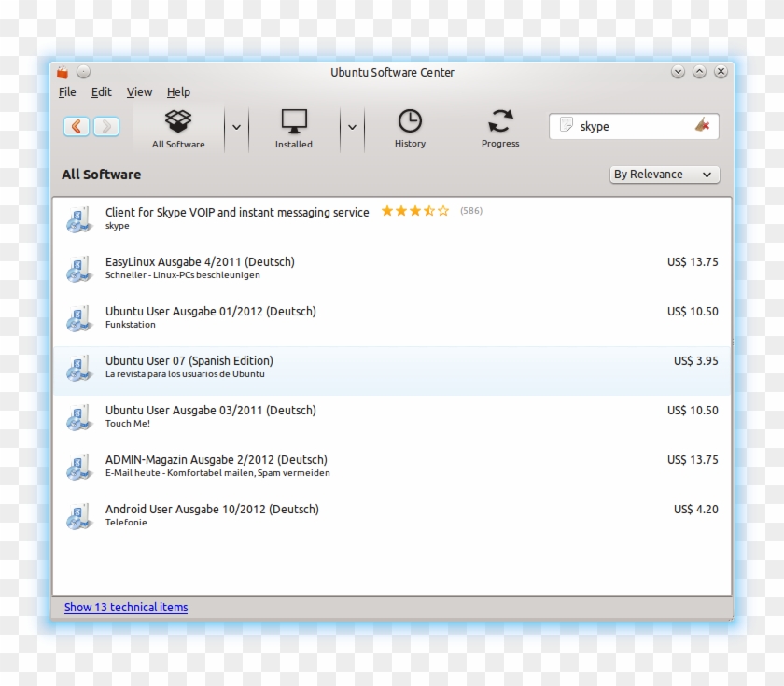Click the Skype client package icon

click(78, 219)
